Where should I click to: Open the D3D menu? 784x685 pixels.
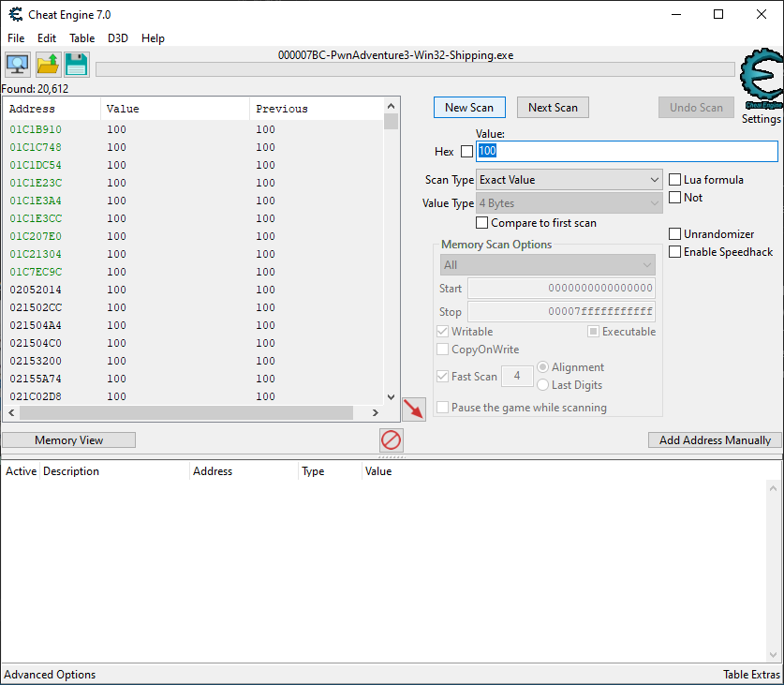(x=118, y=38)
